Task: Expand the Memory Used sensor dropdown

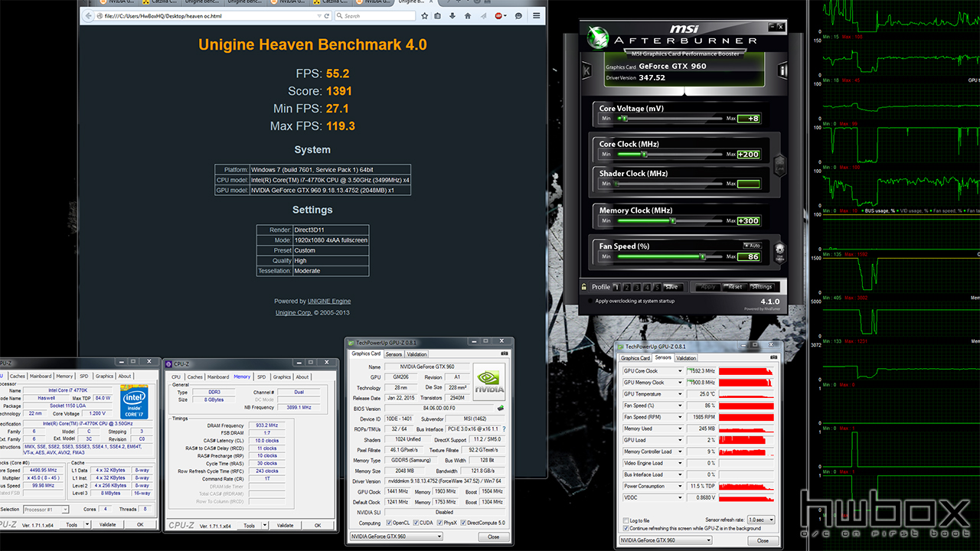Action: click(x=679, y=429)
